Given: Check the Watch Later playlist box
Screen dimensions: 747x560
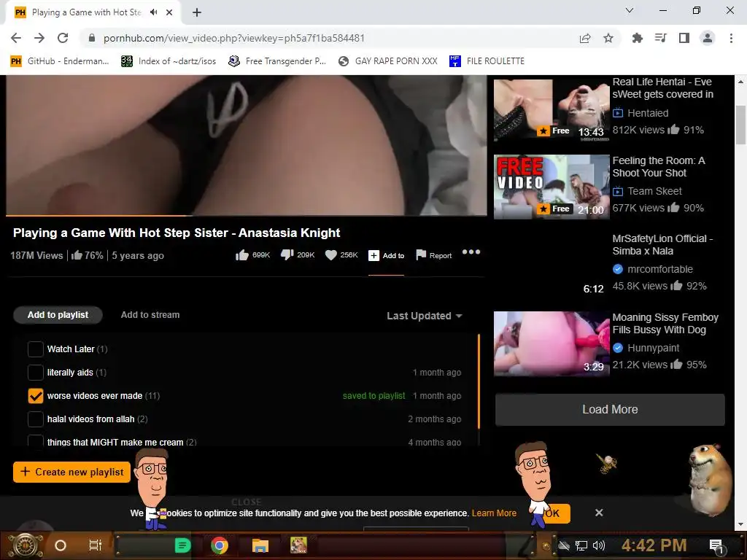Looking at the screenshot, I should (x=35, y=349).
